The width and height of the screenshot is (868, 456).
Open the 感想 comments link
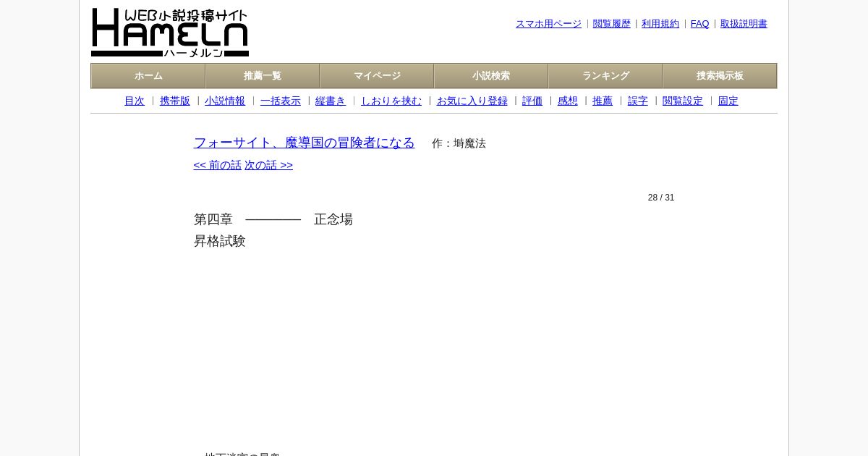coord(568,101)
